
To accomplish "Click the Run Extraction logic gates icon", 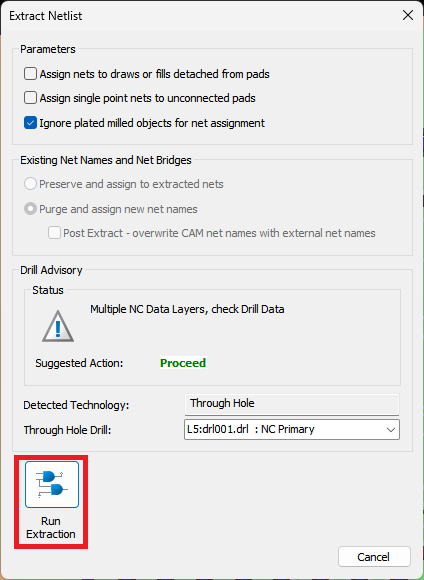I will (x=52, y=484).
